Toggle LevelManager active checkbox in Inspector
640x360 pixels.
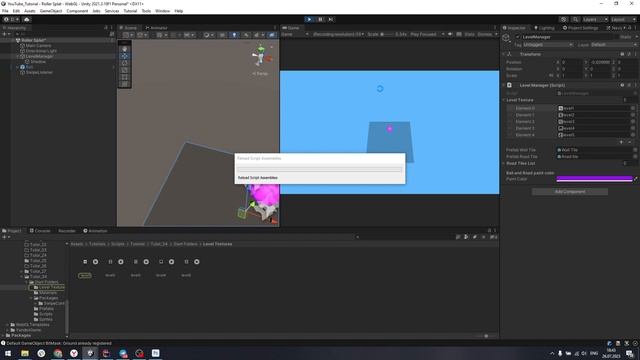point(517,37)
